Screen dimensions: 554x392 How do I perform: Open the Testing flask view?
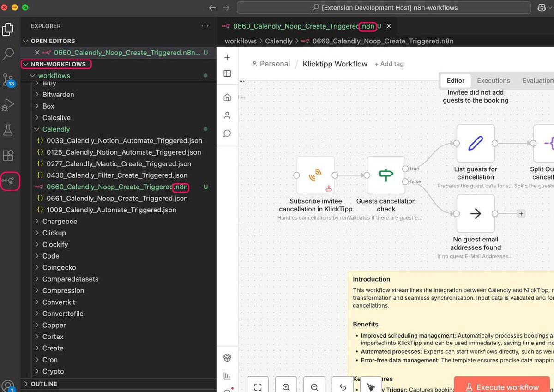(8, 130)
